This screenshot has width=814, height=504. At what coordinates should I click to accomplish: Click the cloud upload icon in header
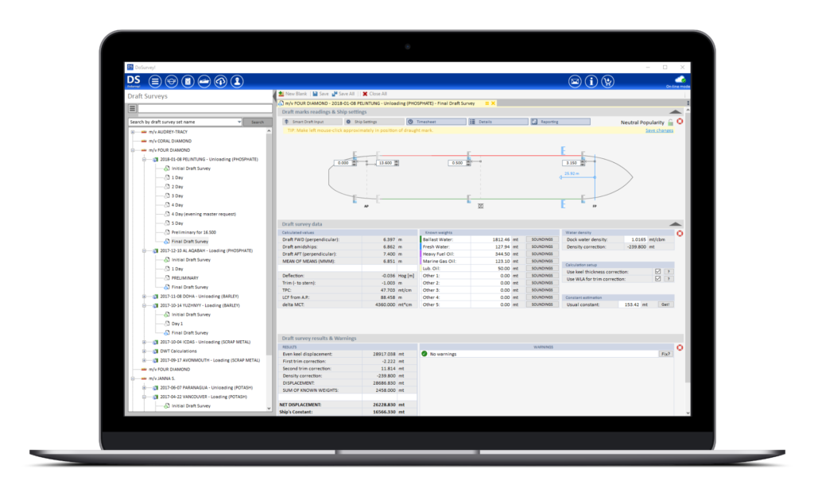point(221,81)
